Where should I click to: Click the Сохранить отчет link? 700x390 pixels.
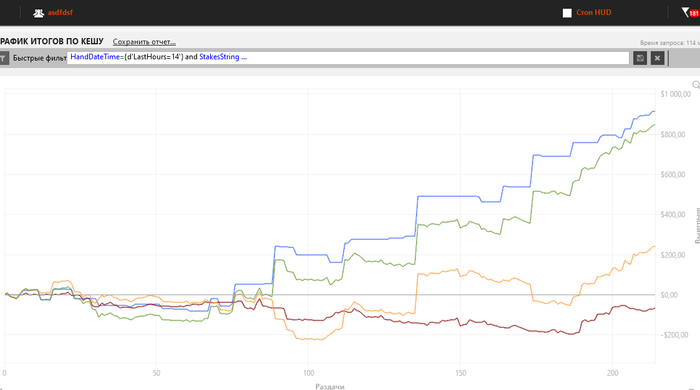(x=144, y=42)
